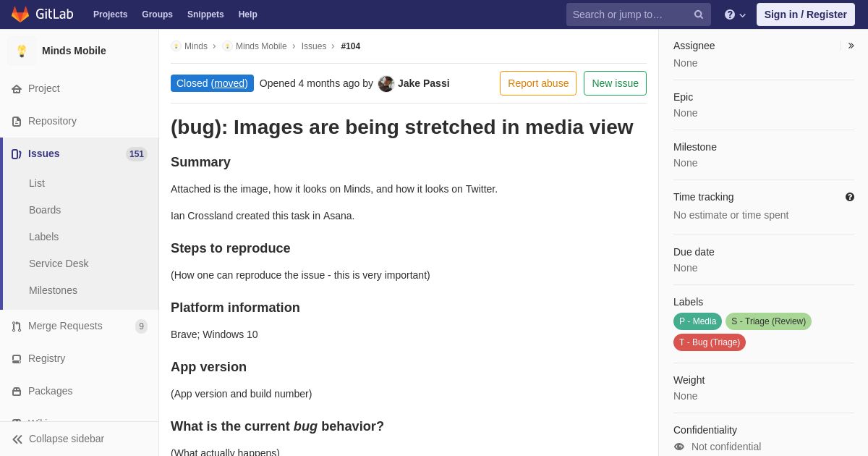This screenshot has height=456, width=868.
Task: Open the Projects menu
Action: 110,14
